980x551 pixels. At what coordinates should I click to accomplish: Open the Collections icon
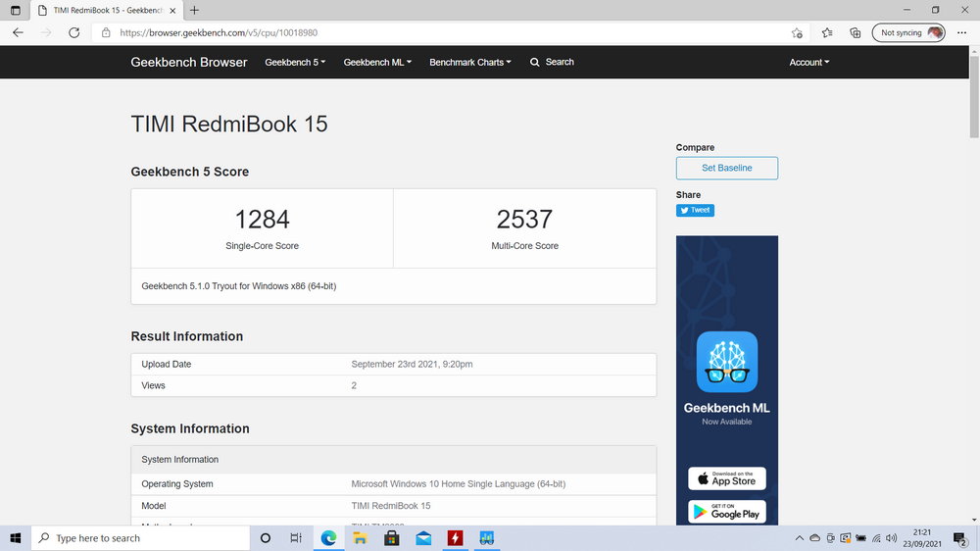tap(855, 32)
